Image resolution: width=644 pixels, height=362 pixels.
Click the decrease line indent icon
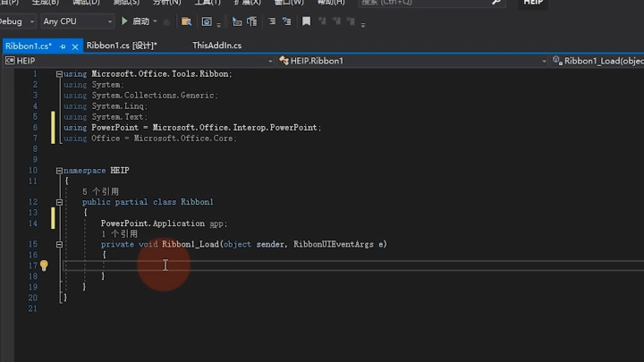[x=272, y=21]
